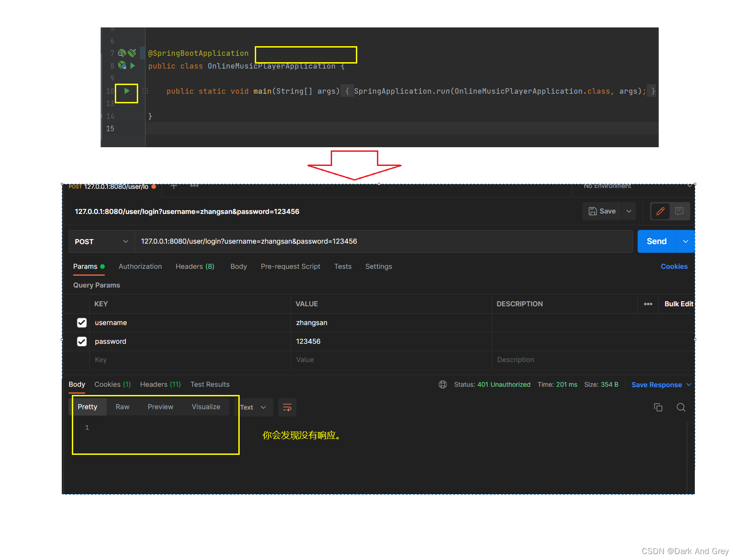Uncheck the username parameter checkbox
The height and width of the screenshot is (560, 736).
point(82,323)
